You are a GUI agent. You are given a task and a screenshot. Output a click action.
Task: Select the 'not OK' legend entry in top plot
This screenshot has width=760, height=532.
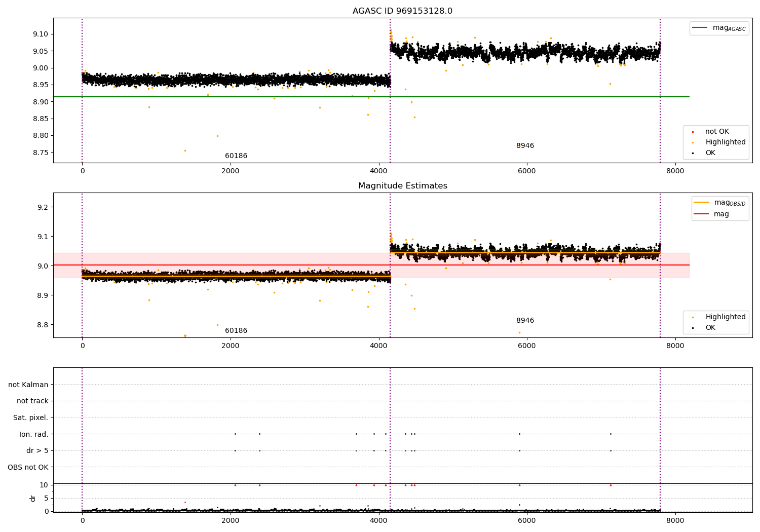[711, 132]
